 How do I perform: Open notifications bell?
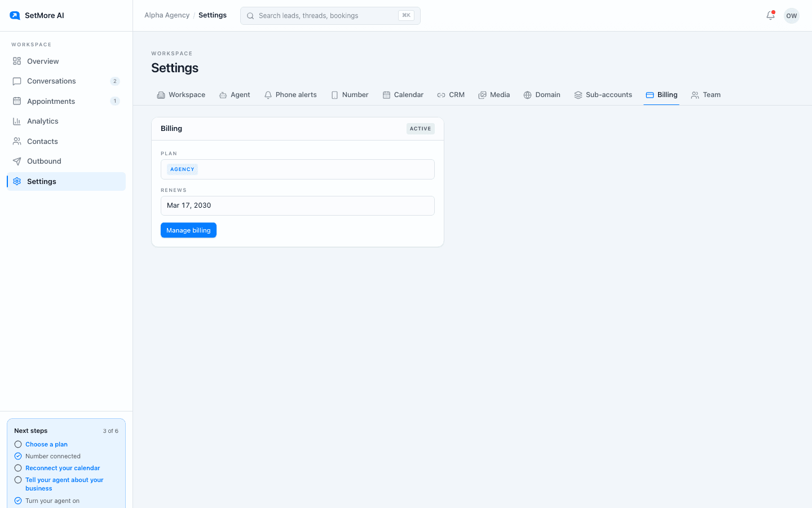(x=770, y=15)
